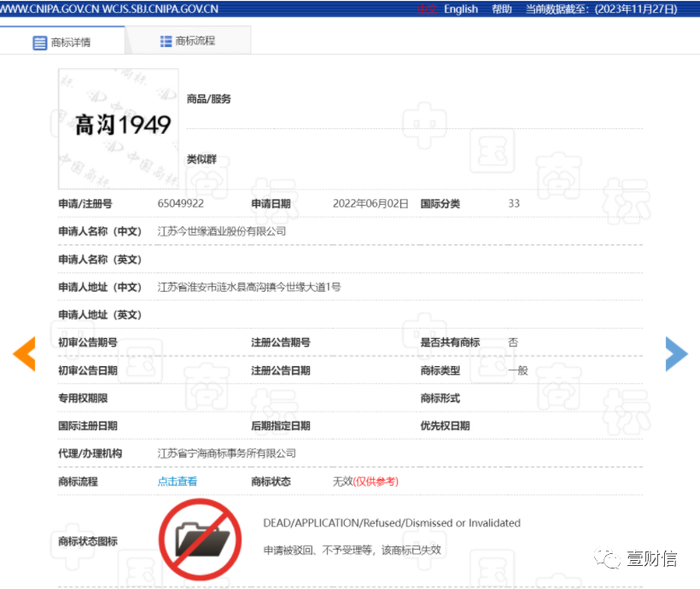Switch language to English

click(x=461, y=9)
